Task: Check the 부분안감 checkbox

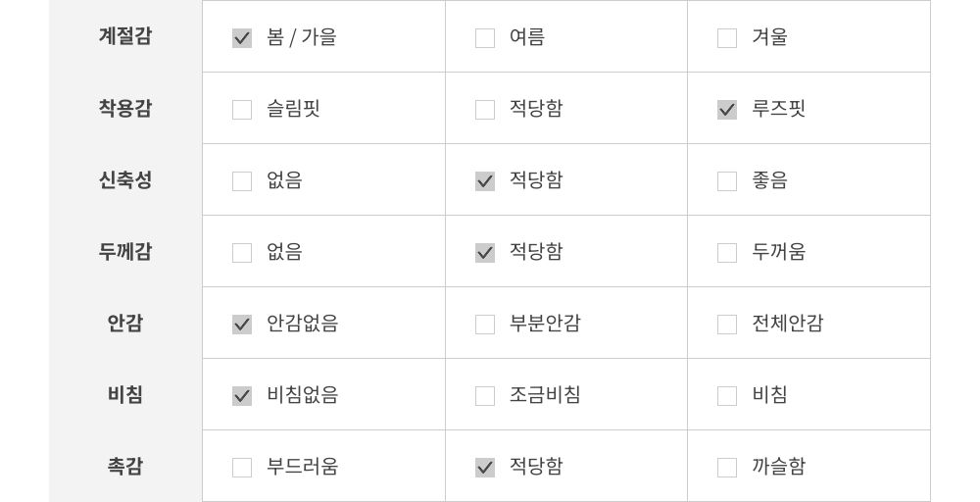Action: (x=485, y=325)
